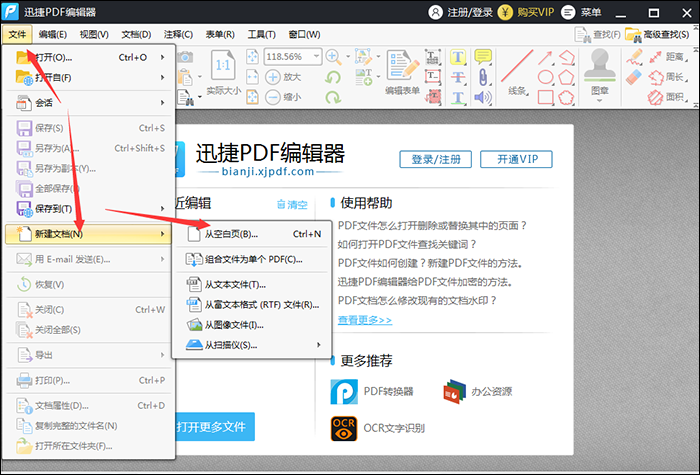This screenshot has height=475, width=700.
Task: Expand the 导出 submenu arrow
Action: (x=162, y=355)
